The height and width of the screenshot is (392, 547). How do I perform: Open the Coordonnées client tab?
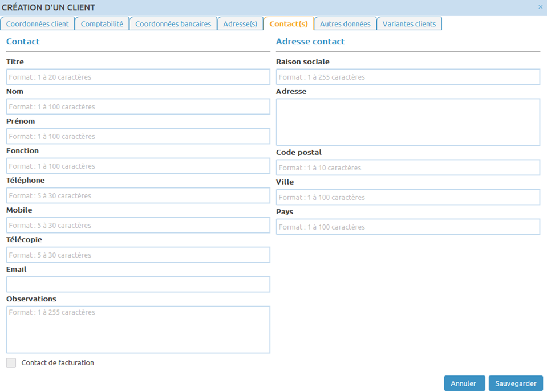pos(37,24)
